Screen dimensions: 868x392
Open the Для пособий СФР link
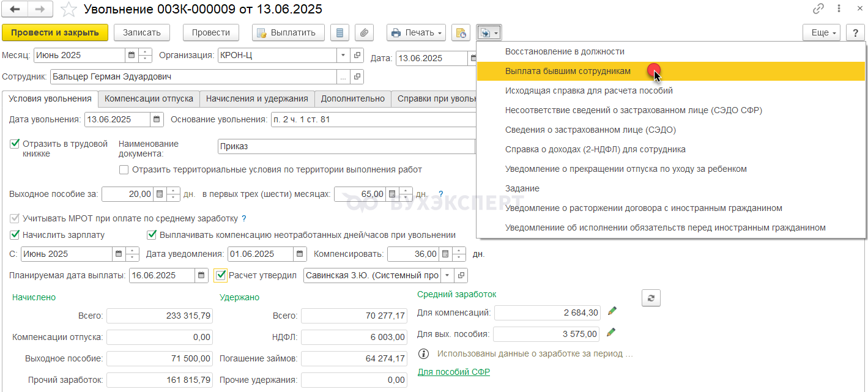point(453,372)
